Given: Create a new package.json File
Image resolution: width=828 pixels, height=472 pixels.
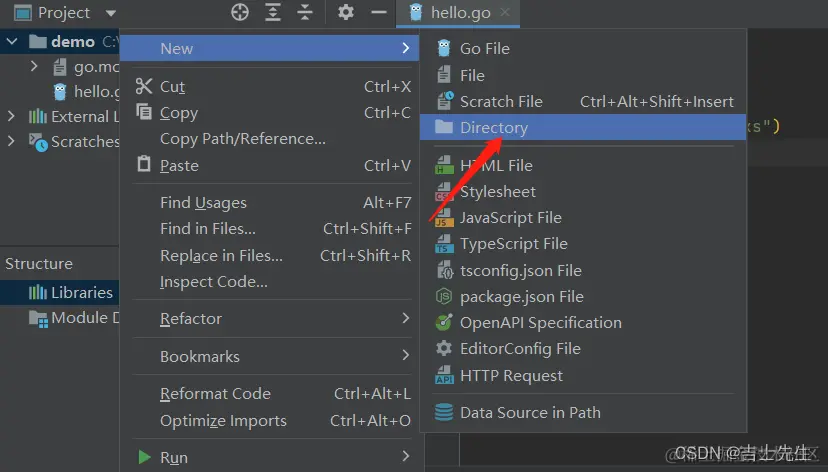Looking at the screenshot, I should (x=583, y=297).
